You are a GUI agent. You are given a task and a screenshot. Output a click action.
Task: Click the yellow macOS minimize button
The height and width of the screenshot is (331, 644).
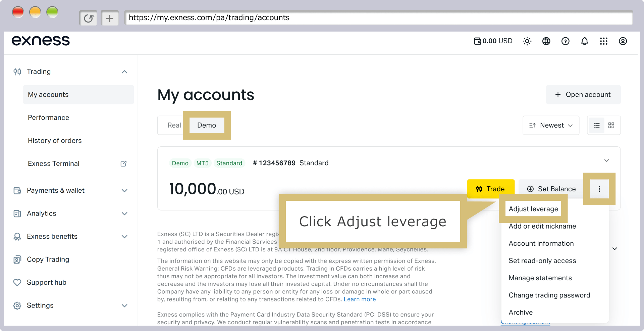35,12
